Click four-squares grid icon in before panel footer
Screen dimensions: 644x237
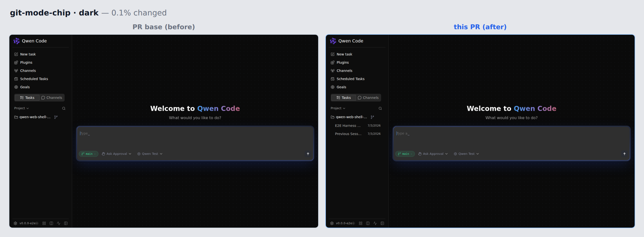coord(44,223)
